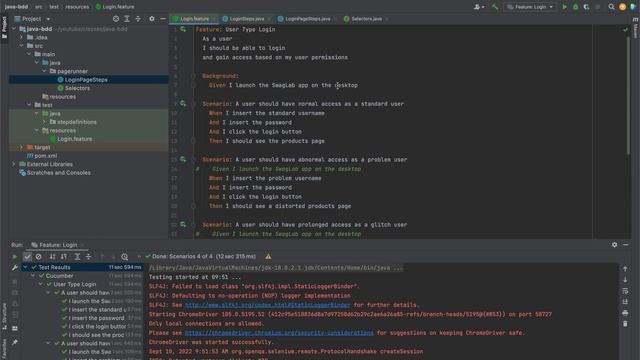Sort test results alphabetically
The image size is (640, 360).
(52, 257)
